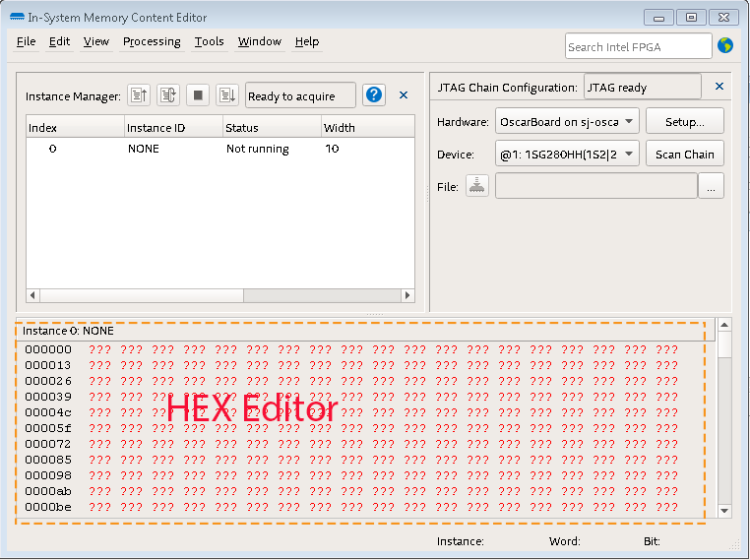Click the Setup... button
Image resolution: width=750 pixels, height=560 pixels.
click(684, 122)
